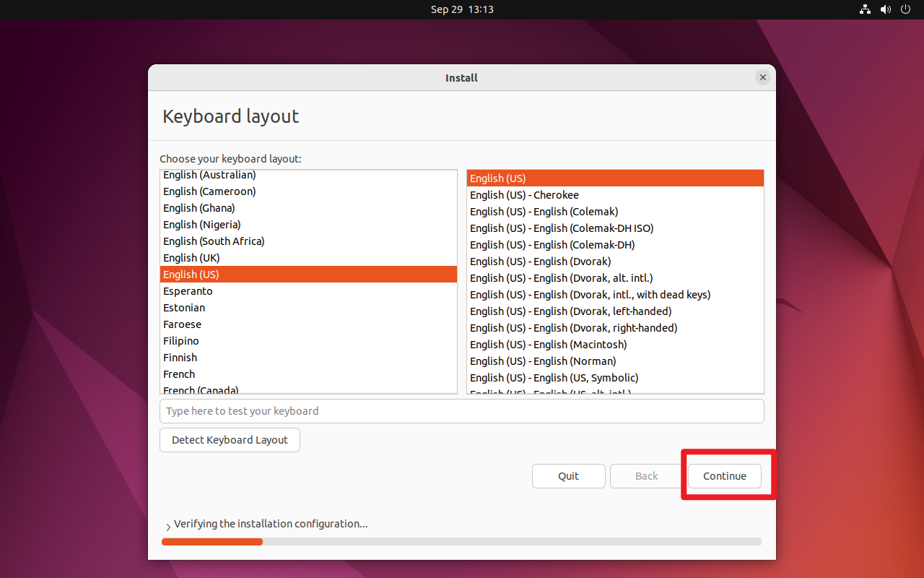The height and width of the screenshot is (578, 924).
Task: Open the Sep 29 13:13 clock
Action: (462, 9)
